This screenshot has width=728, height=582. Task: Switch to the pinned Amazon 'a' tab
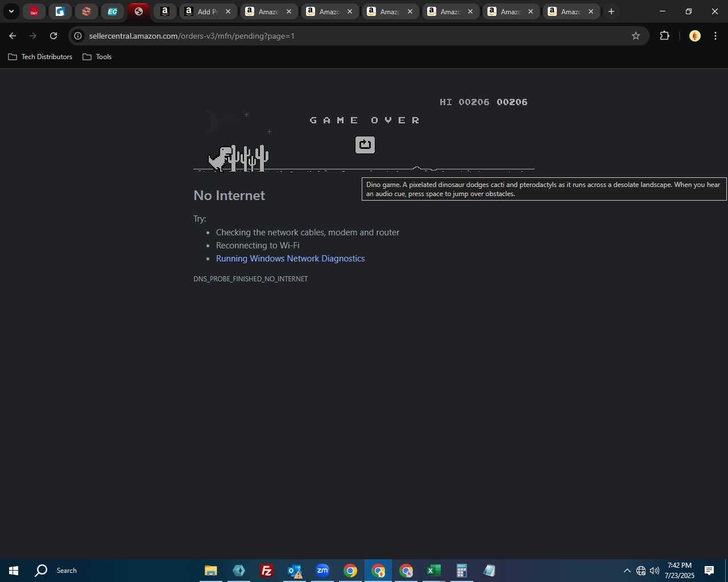[165, 11]
